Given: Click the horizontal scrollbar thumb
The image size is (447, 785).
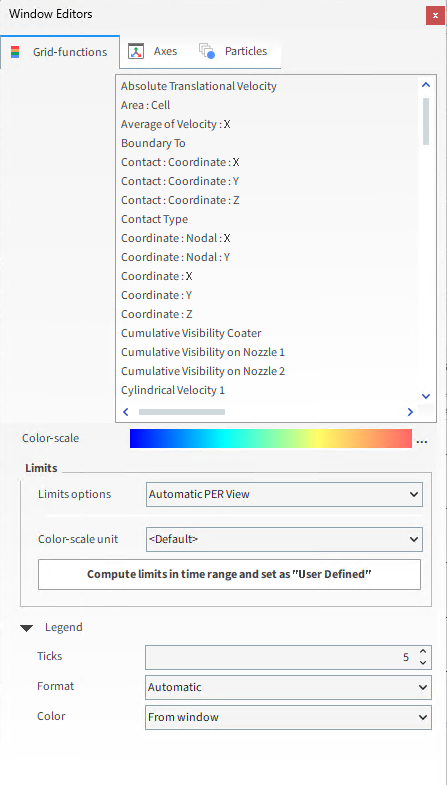Looking at the screenshot, I should (x=182, y=412).
